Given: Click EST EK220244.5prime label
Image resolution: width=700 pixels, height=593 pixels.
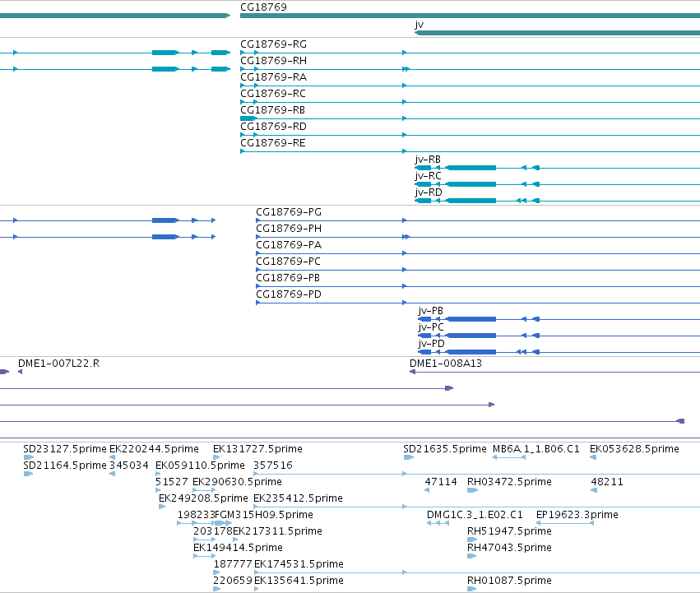Looking at the screenshot, I should (154, 449).
